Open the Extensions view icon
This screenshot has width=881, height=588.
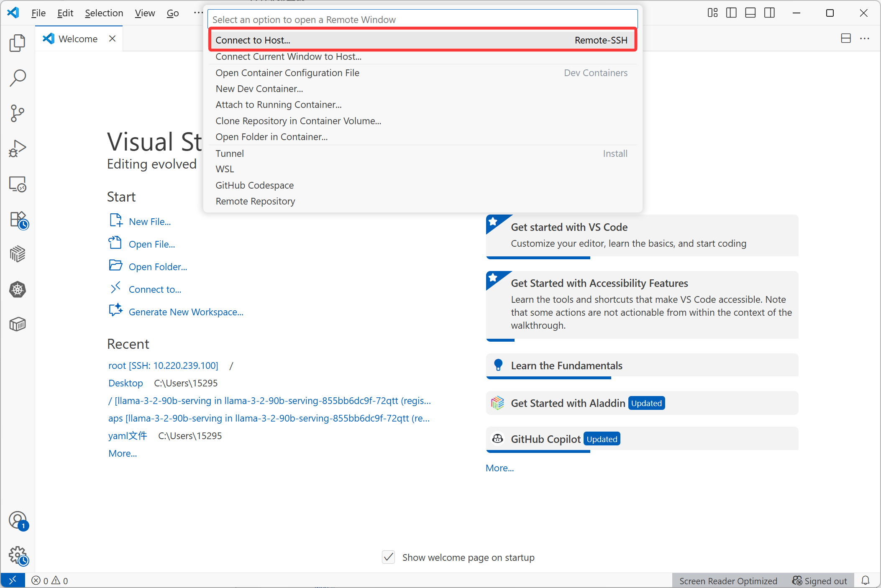(x=17, y=219)
